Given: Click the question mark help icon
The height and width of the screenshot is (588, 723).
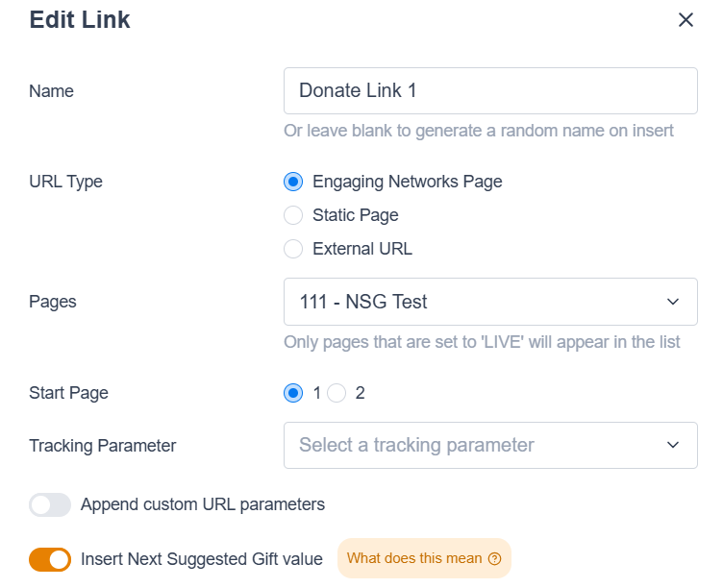Looking at the screenshot, I should click(x=495, y=558).
